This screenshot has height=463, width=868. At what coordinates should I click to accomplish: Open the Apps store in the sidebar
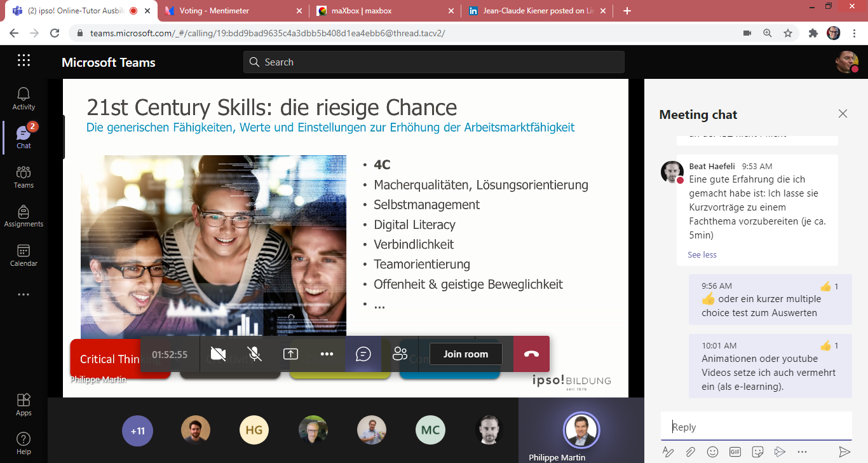24,404
